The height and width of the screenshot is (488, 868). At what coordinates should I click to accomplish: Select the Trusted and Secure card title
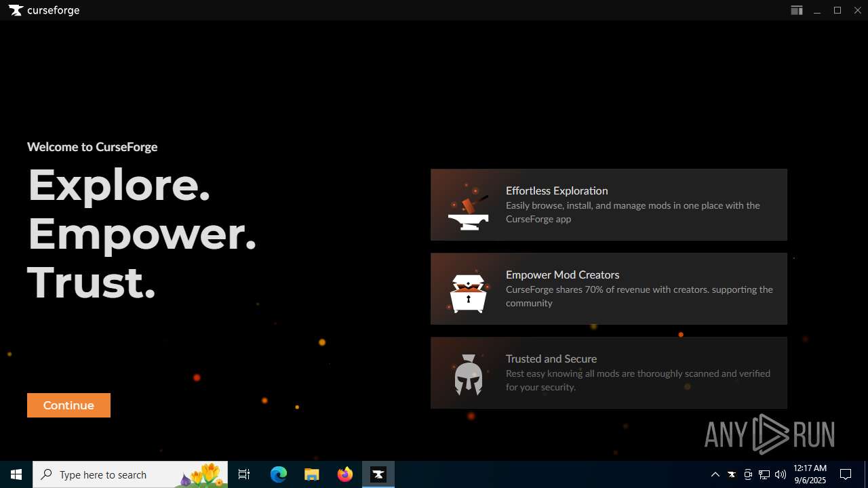tap(551, 359)
